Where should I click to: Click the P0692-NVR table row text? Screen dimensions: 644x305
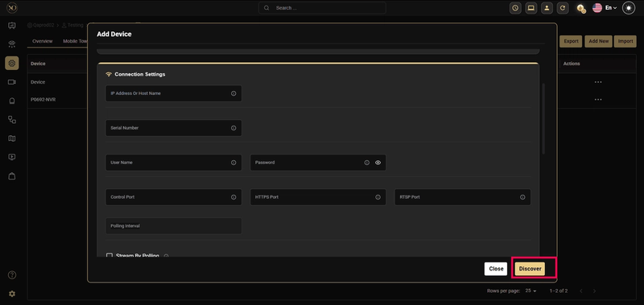[x=43, y=99]
